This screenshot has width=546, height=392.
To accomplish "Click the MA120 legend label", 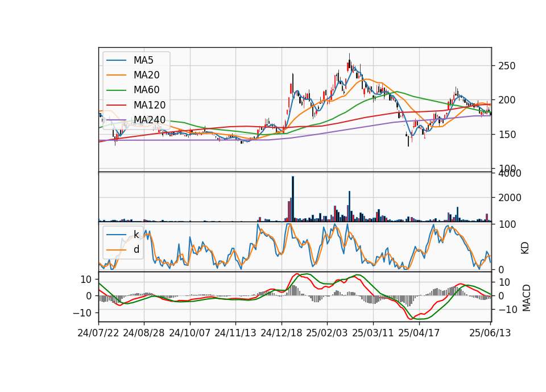I will pos(150,105).
